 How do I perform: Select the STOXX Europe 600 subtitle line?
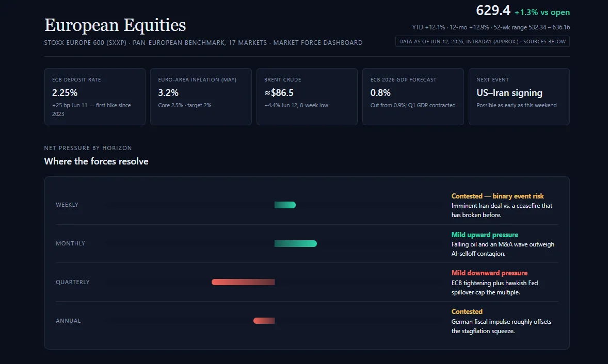203,43
